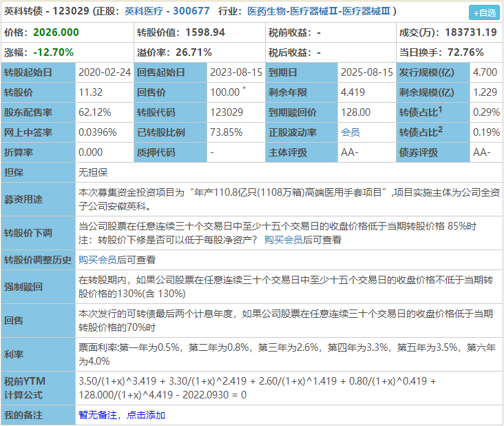This screenshot has height=426, width=504.
Task: Click 网上中签率 value 0.0396%
Action: (97, 132)
